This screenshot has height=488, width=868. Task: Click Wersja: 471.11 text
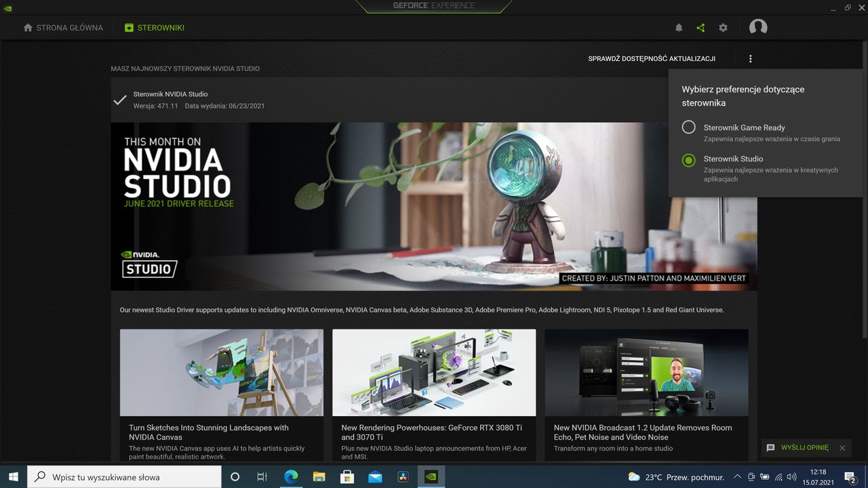(155, 106)
